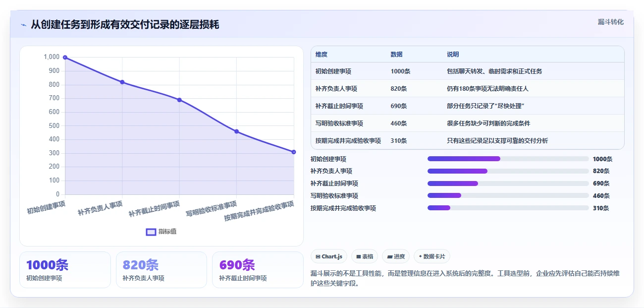Click the 初始创建事项 x-axis label on chart
Screen dimensions: 644x308
pyautogui.click(x=46, y=207)
